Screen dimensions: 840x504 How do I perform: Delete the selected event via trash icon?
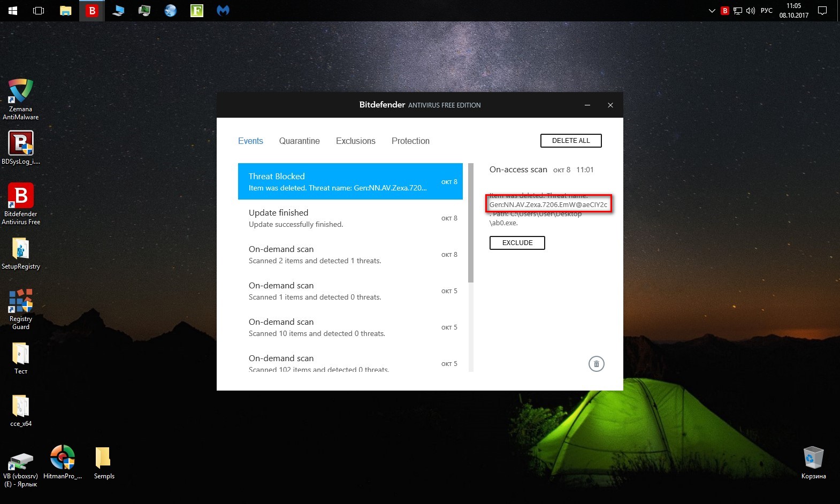click(x=597, y=364)
